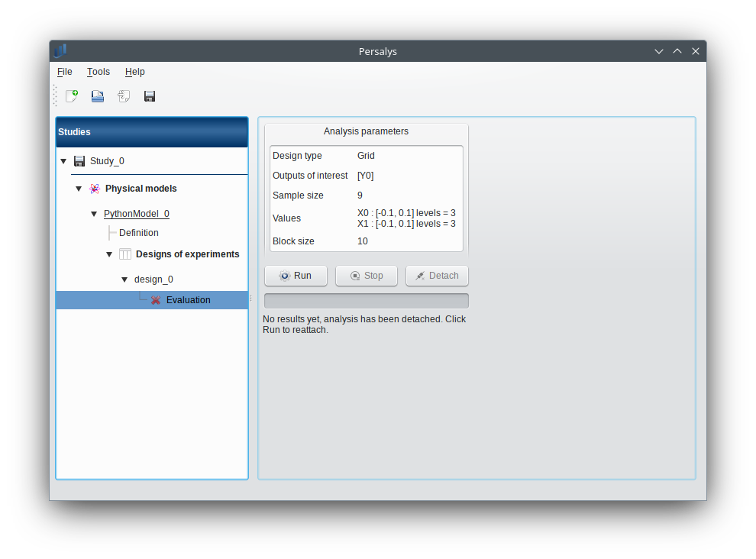
Task: Collapse the Physical models branch
Action: point(79,189)
